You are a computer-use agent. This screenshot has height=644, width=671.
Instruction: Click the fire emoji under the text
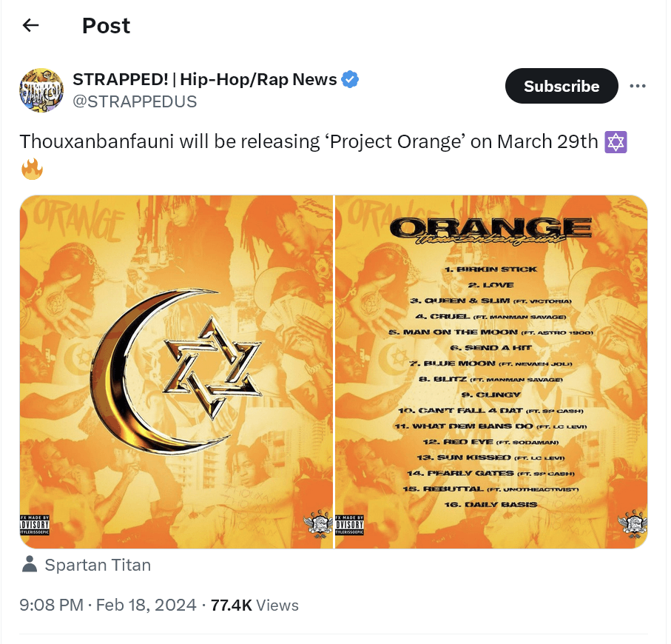[32, 170]
